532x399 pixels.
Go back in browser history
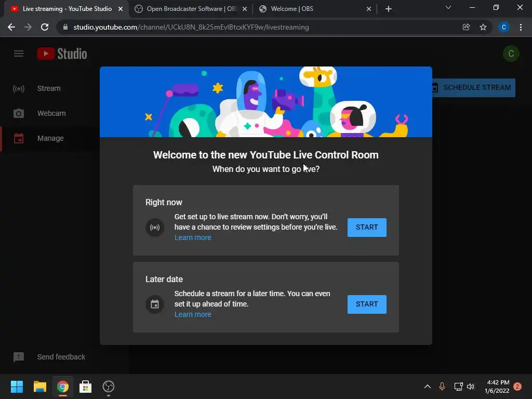click(11, 27)
